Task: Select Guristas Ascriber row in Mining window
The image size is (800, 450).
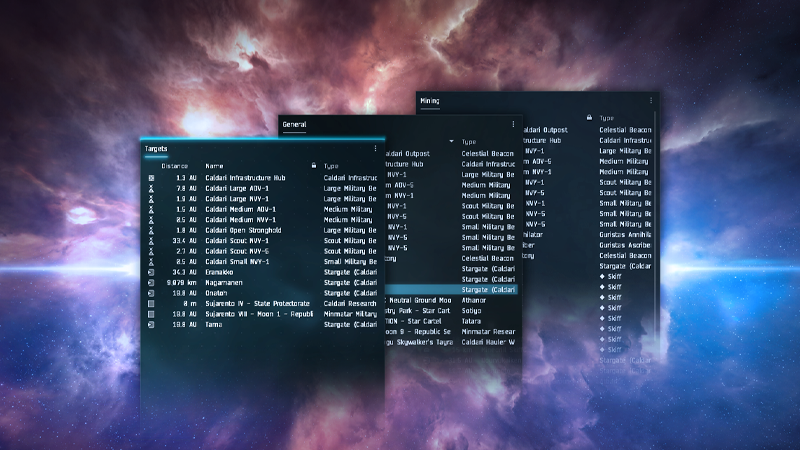Action: pos(587,245)
